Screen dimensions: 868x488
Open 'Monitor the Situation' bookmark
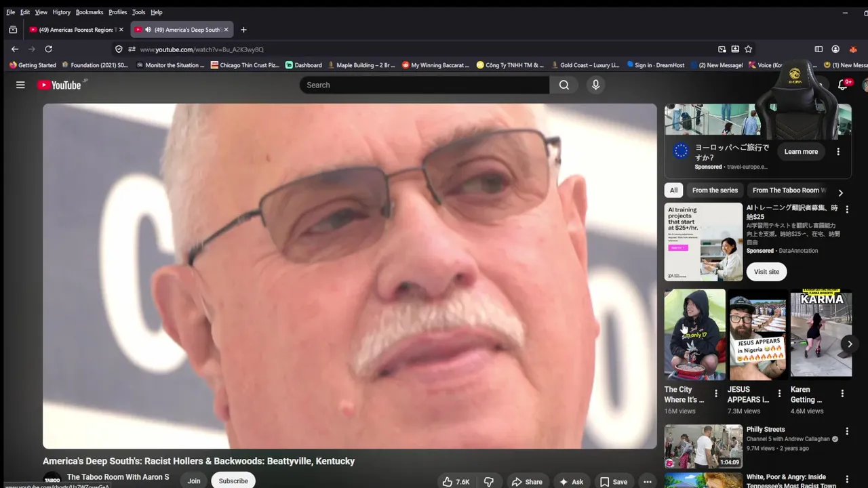170,65
